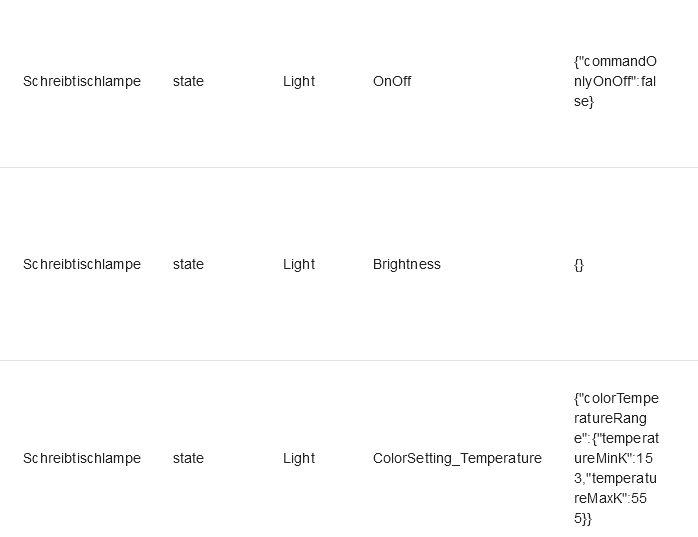Click Schreibtischlampe in the Brightness row

pyautogui.click(x=82, y=264)
